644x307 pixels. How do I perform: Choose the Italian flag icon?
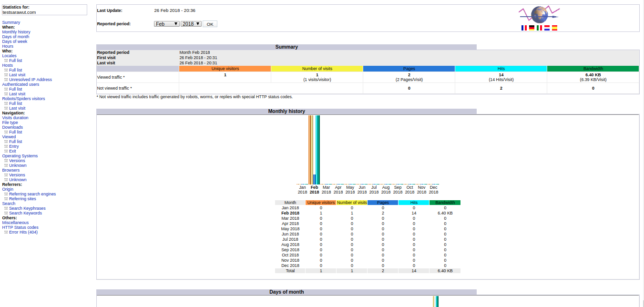(x=539, y=28)
